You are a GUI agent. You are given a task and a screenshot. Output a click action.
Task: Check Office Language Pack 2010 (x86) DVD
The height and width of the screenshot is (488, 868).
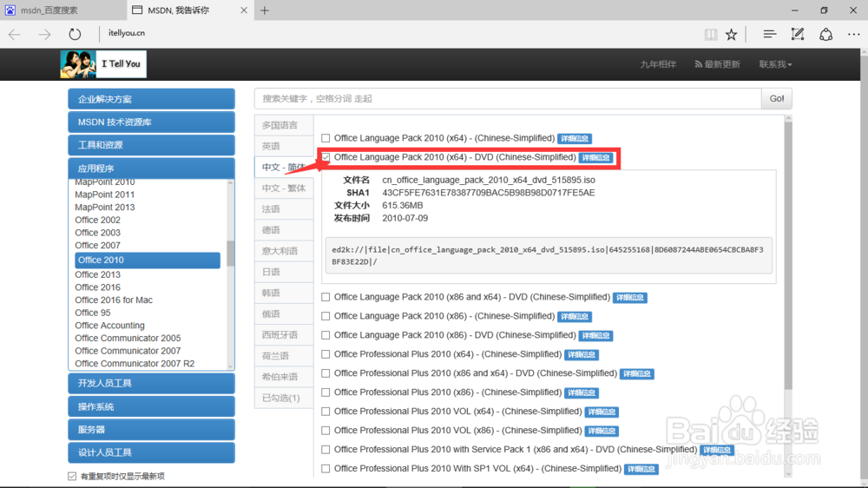click(x=325, y=335)
